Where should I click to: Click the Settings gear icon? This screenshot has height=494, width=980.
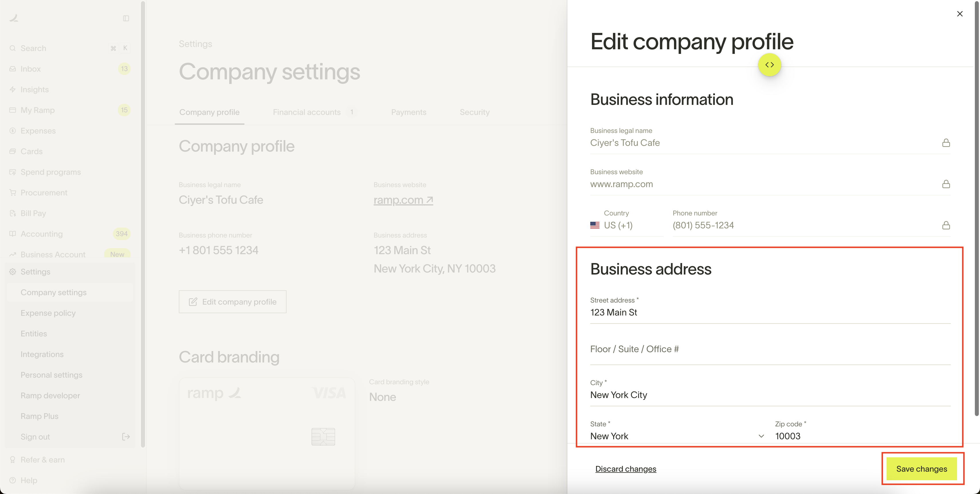[x=13, y=272]
